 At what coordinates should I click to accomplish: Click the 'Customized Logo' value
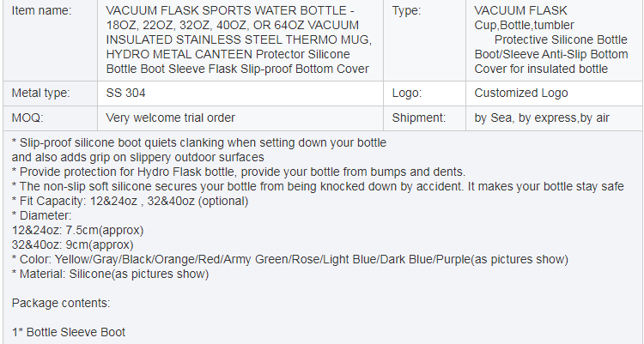pyautogui.click(x=521, y=94)
